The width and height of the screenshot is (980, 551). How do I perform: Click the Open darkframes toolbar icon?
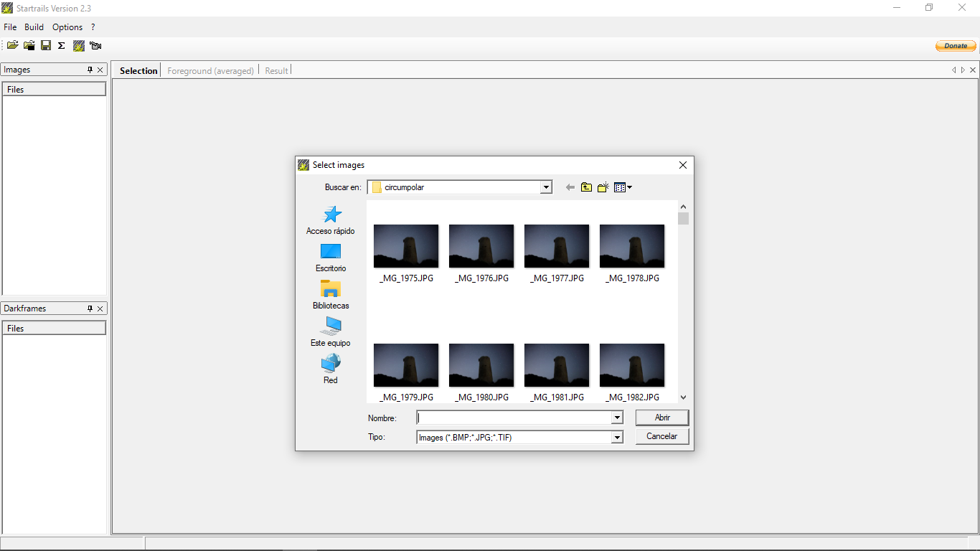[29, 45]
